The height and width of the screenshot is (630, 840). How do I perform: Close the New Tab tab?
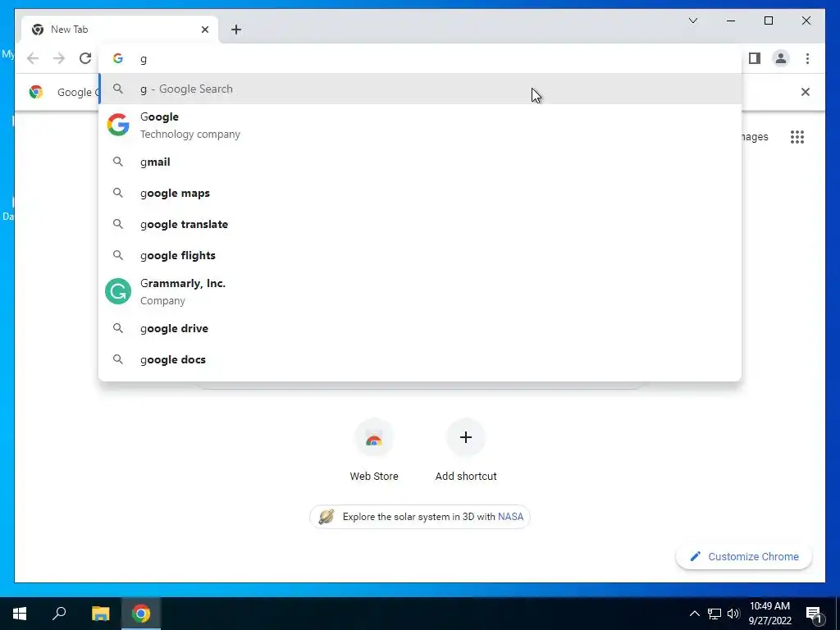[205, 30]
